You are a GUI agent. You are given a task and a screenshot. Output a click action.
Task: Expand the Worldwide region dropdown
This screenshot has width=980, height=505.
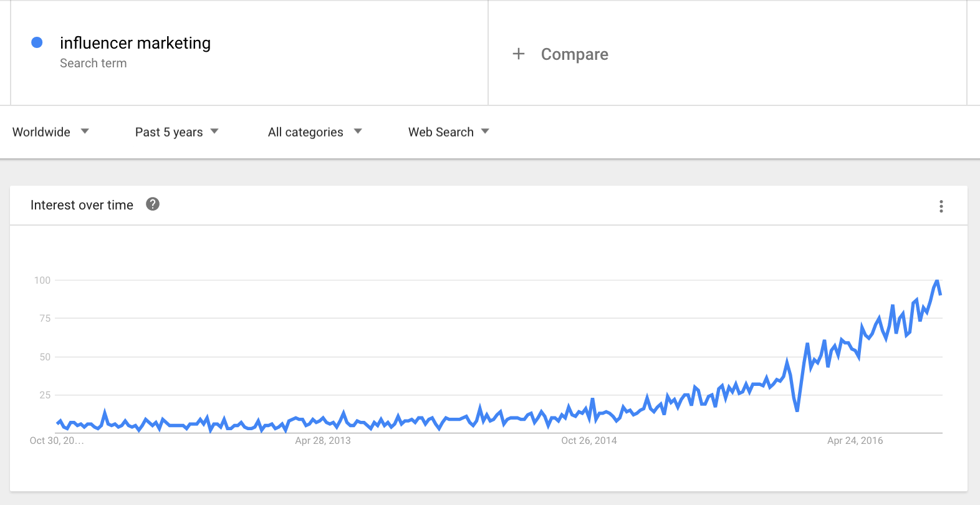tap(50, 132)
